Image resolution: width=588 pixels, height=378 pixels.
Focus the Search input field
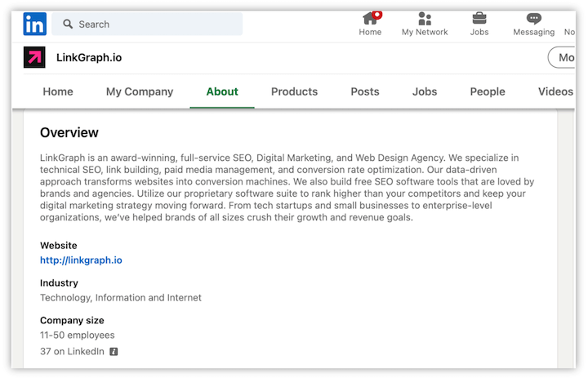147,24
